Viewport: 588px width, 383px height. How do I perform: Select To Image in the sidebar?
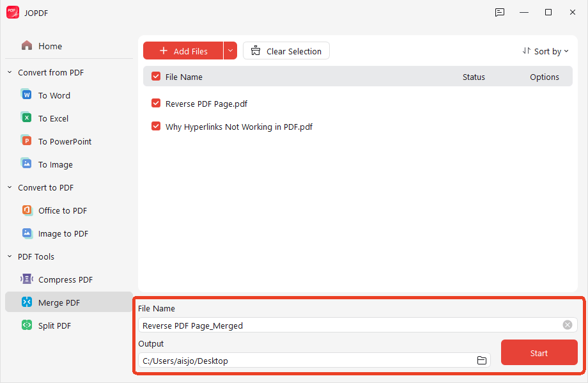tap(69, 164)
